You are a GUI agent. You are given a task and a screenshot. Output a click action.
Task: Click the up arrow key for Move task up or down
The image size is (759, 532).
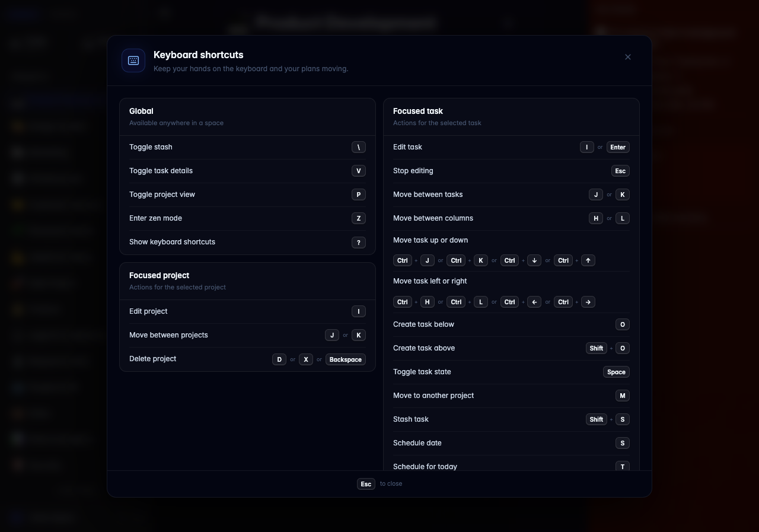click(588, 260)
